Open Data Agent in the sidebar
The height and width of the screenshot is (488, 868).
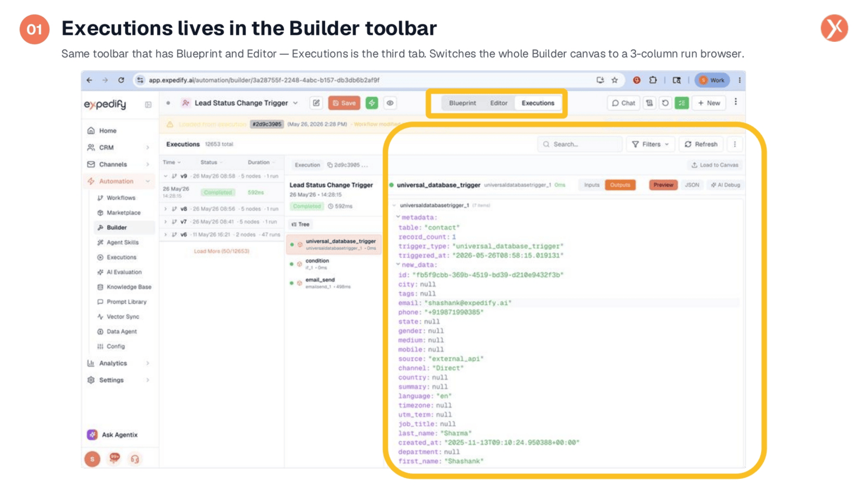[x=122, y=331]
